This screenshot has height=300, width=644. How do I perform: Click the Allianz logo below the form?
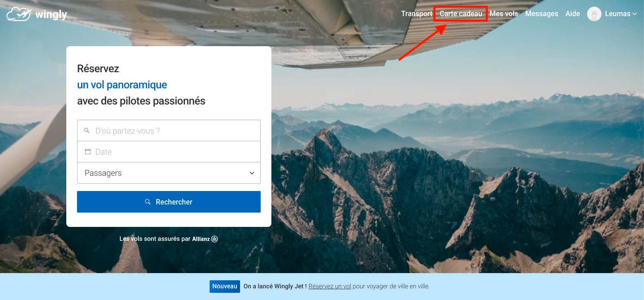[205, 239]
